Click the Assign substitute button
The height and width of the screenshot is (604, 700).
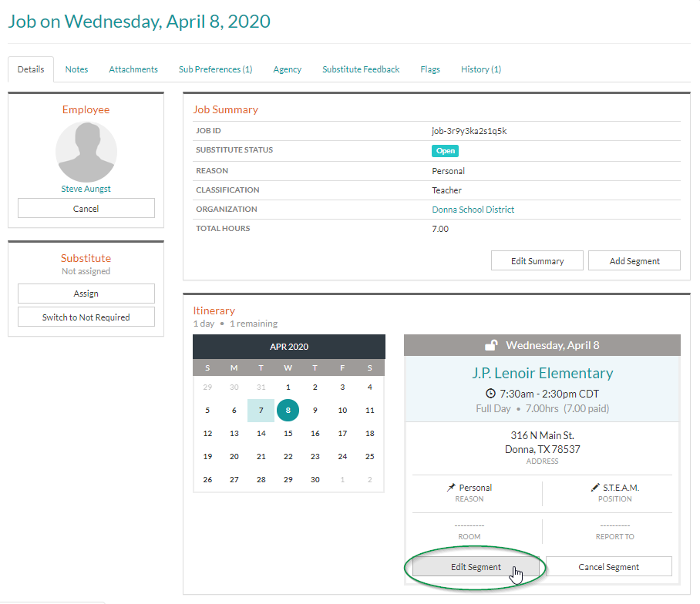pyautogui.click(x=86, y=294)
